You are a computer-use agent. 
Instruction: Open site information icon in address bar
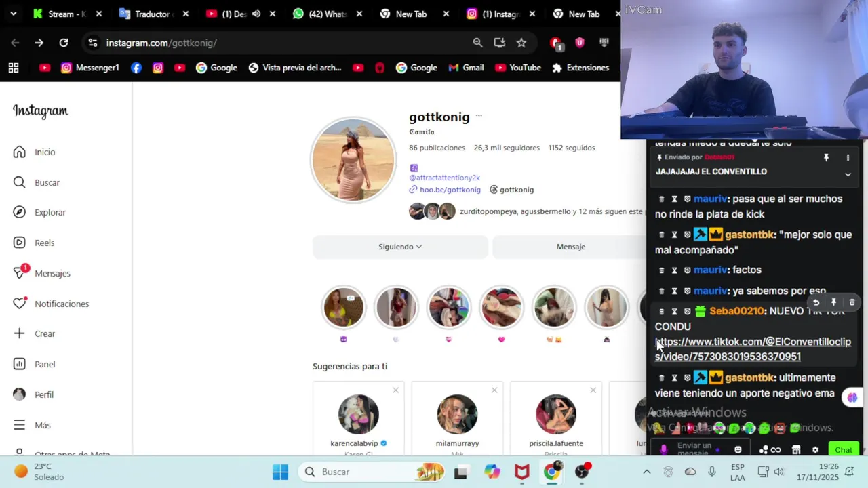pos(93,43)
